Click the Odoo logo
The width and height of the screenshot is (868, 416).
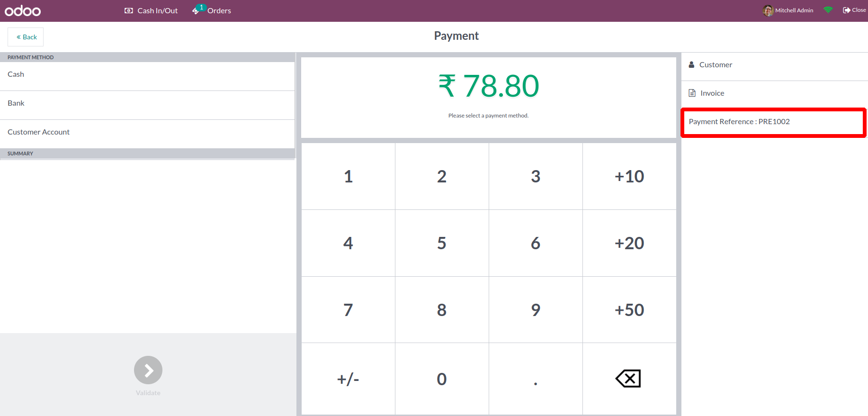[23, 10]
